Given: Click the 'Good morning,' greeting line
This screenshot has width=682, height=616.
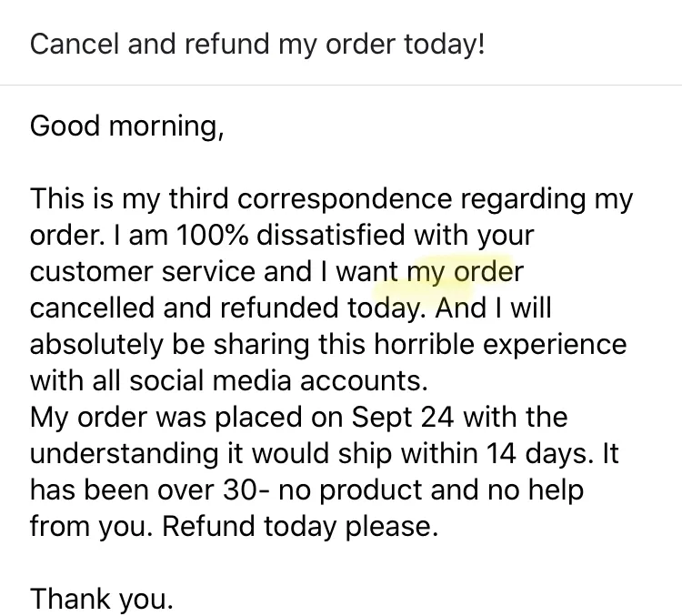Looking at the screenshot, I should [127, 126].
